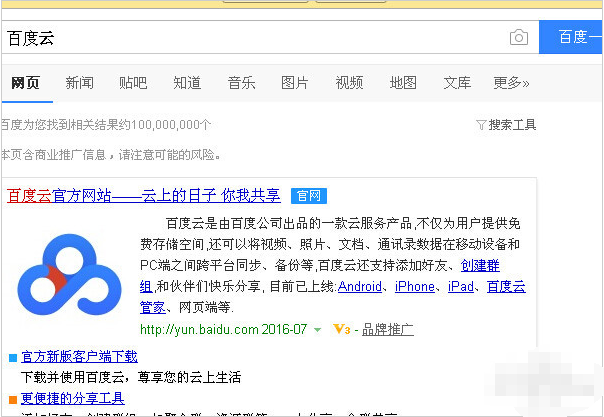Open the 知道 tab
Image resolution: width=604 pixels, height=417 pixels.
pyautogui.click(x=187, y=82)
